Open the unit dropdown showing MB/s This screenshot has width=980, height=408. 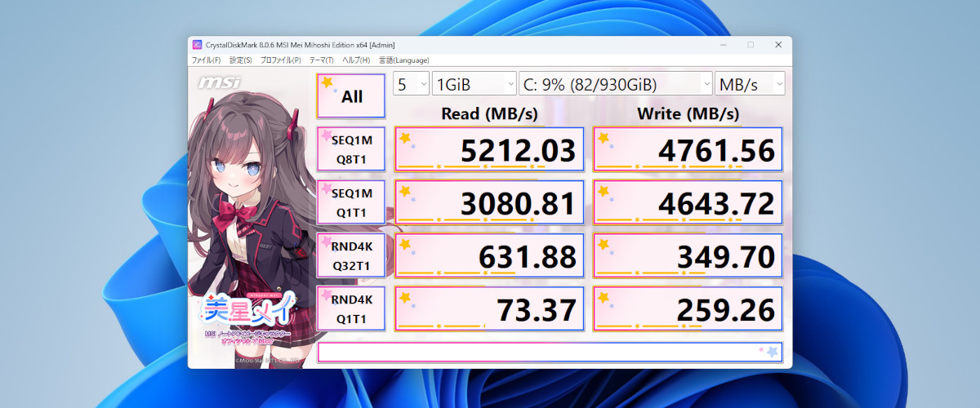[751, 84]
